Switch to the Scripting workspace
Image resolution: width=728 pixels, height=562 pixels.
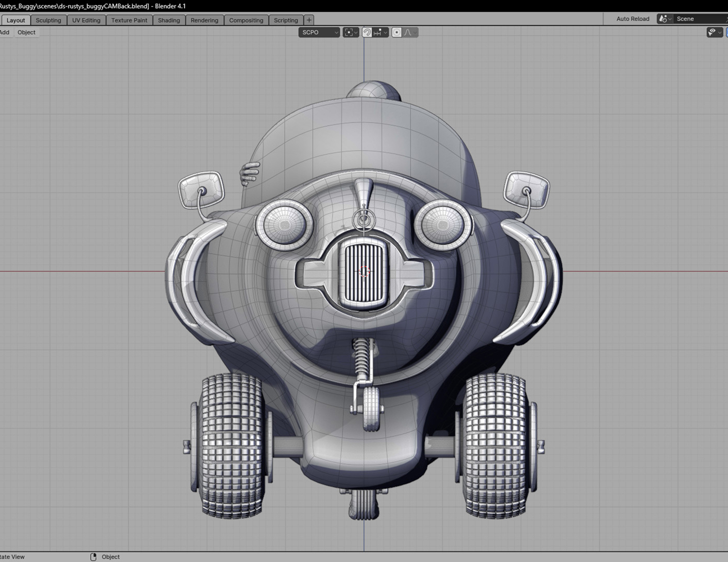[x=286, y=20]
